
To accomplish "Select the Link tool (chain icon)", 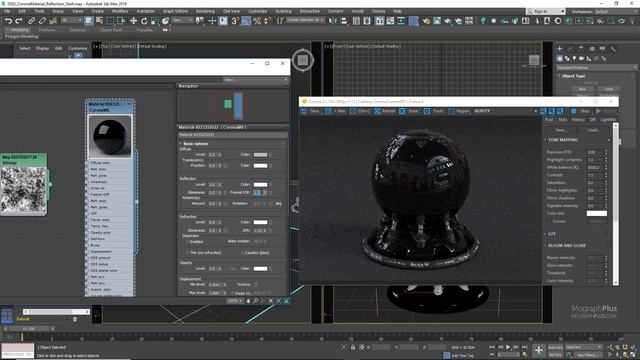I will click(x=31, y=20).
